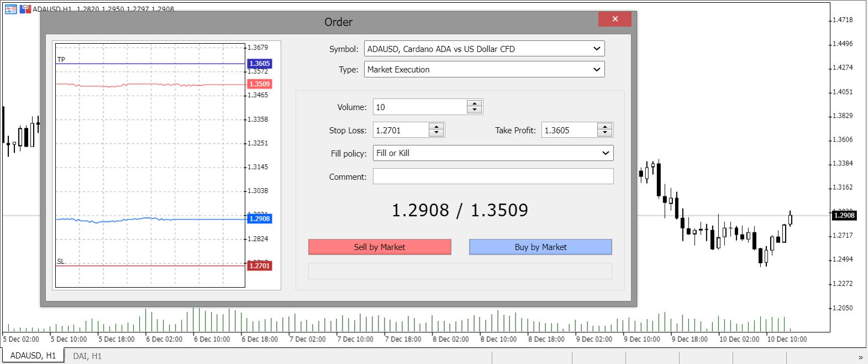Increase Take Profit with the up arrow
This screenshot has height=364, width=868.
pos(605,127)
